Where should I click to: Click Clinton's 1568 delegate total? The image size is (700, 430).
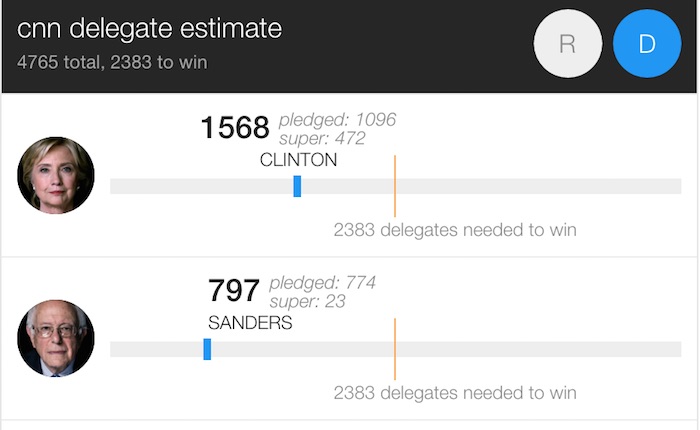click(235, 128)
